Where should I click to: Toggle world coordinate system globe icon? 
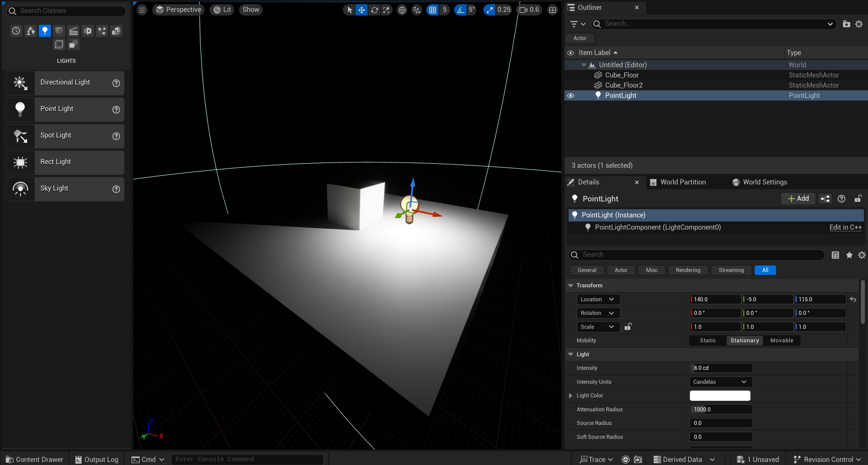(402, 10)
